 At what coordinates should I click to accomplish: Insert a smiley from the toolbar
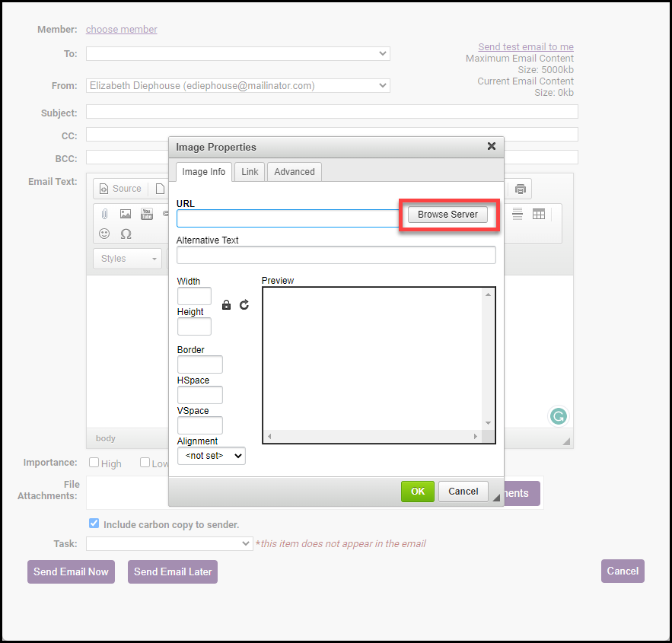pos(105,234)
